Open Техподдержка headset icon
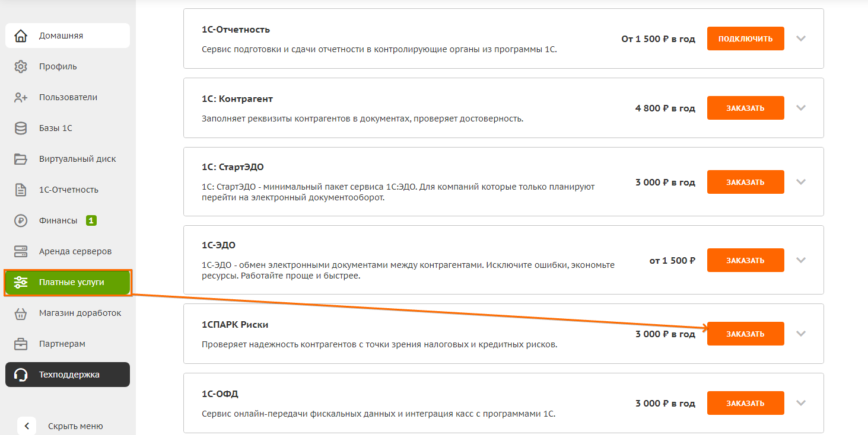Viewport: 868px width, 435px height. (x=21, y=375)
